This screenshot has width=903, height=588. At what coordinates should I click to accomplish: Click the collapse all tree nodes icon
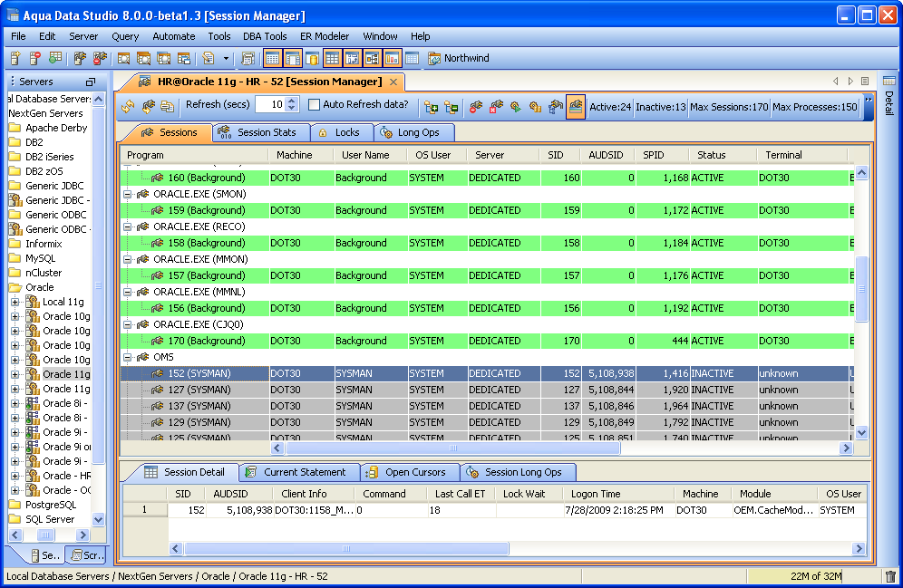pos(451,107)
